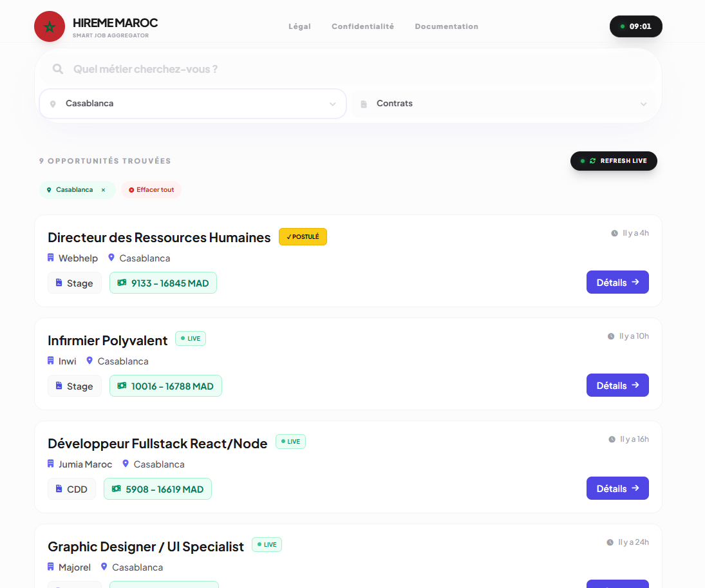Toggle the LIVE badge on Infirmier Polyvalent

coord(191,338)
